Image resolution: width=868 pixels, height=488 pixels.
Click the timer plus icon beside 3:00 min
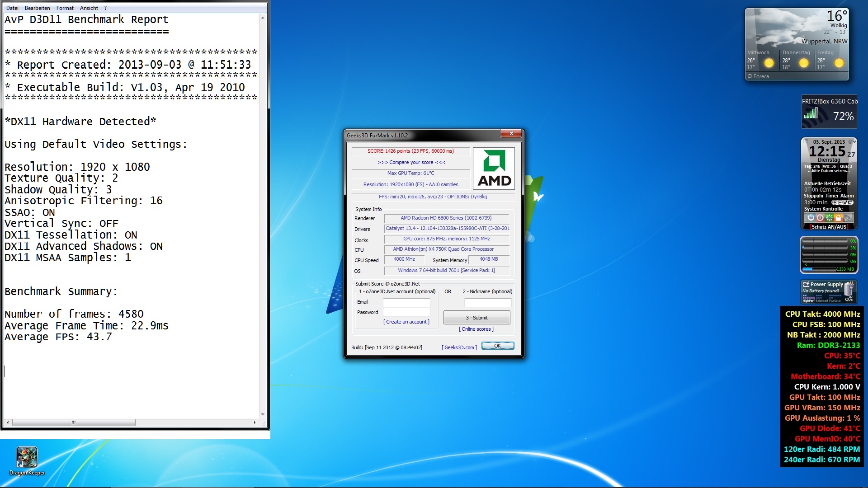835,202
